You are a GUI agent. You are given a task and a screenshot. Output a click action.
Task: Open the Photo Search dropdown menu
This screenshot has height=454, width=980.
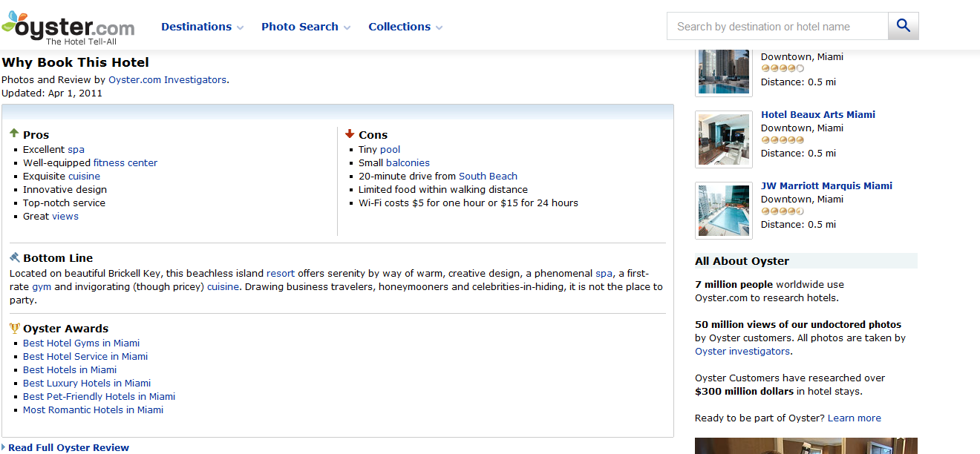[x=306, y=27]
